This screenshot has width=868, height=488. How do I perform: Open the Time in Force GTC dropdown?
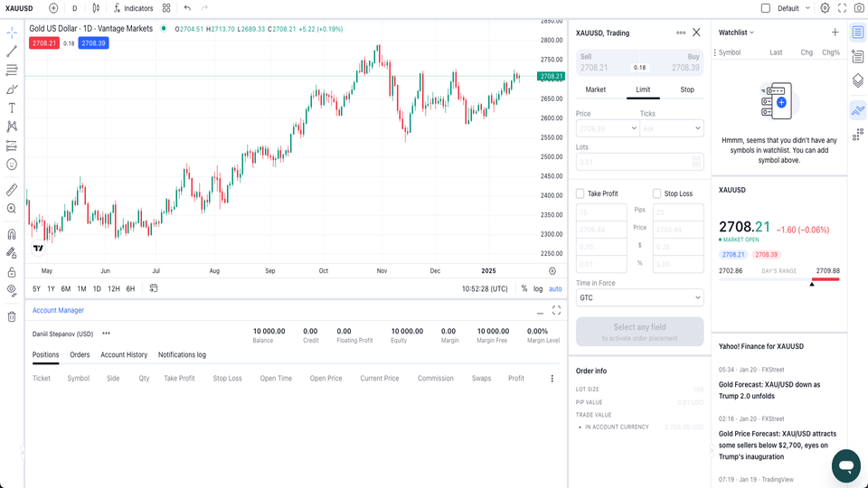[640, 297]
